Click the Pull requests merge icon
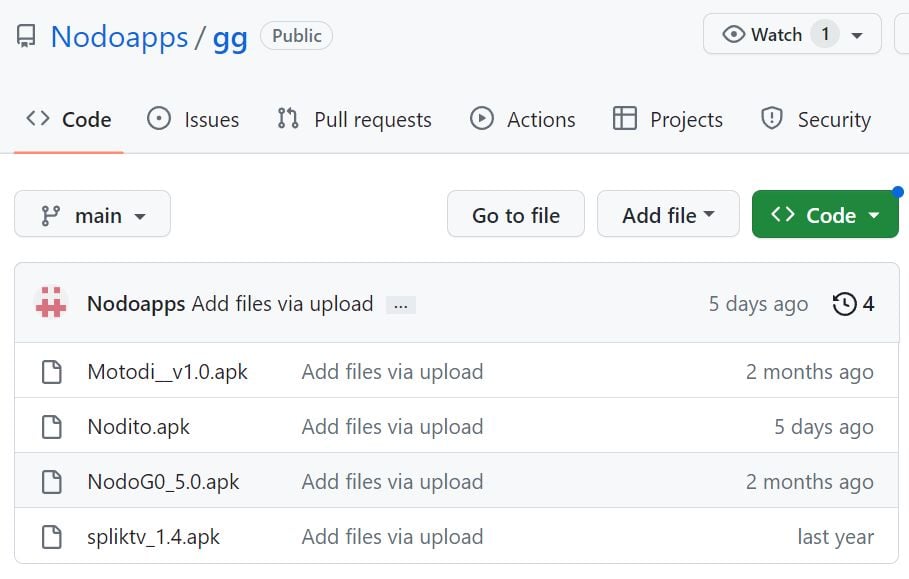The width and height of the screenshot is (909, 579). pyautogui.click(x=288, y=118)
